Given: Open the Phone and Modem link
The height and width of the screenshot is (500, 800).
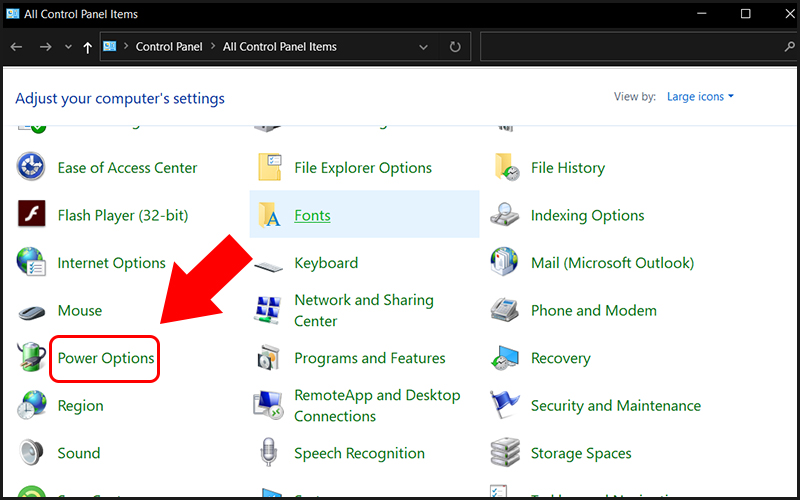Looking at the screenshot, I should pyautogui.click(x=593, y=311).
